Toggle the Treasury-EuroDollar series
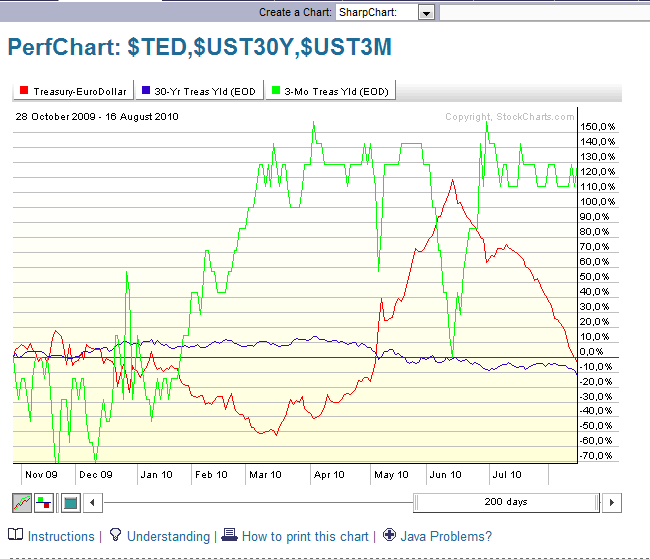Image resolution: width=650 pixels, height=559 pixels. pyautogui.click(x=73, y=91)
